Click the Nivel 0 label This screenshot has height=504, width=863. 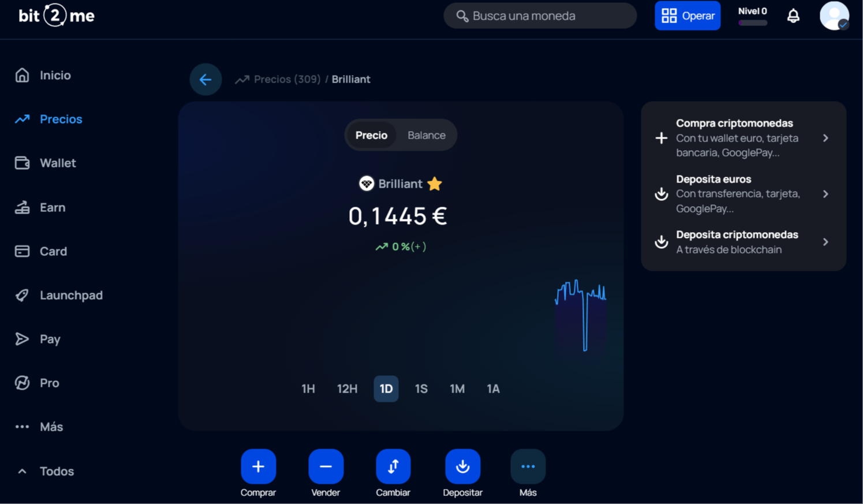click(753, 11)
